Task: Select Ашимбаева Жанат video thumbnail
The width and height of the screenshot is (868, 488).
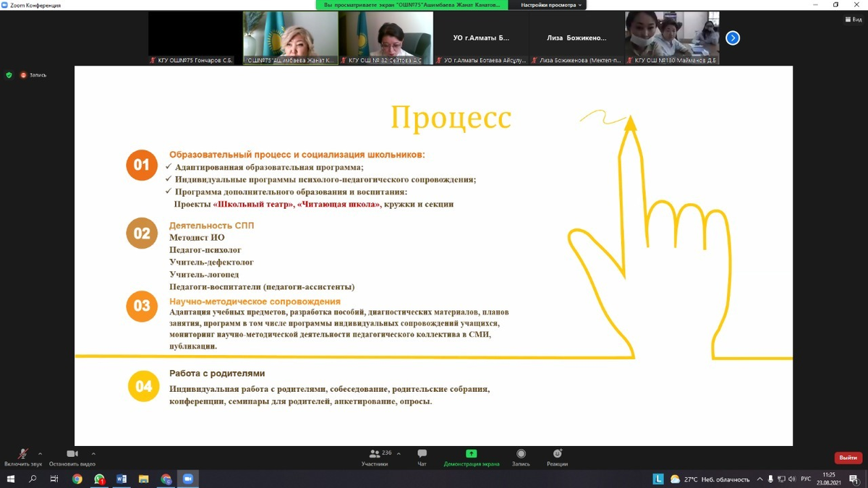Action: [x=291, y=38]
